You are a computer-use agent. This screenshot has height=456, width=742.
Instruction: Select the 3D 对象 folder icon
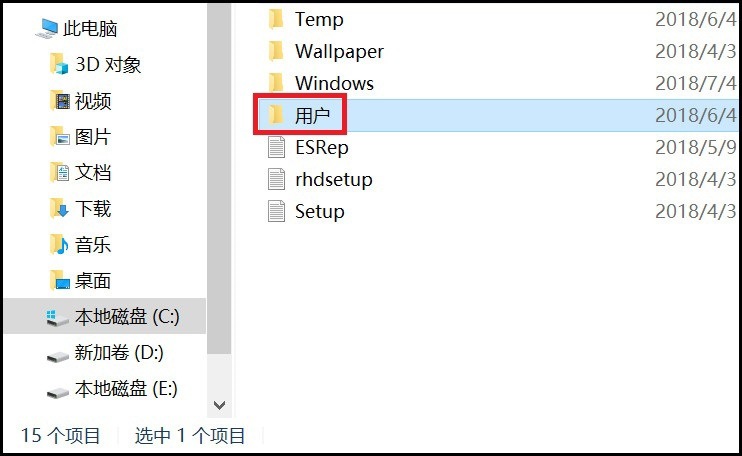pyautogui.click(x=59, y=64)
